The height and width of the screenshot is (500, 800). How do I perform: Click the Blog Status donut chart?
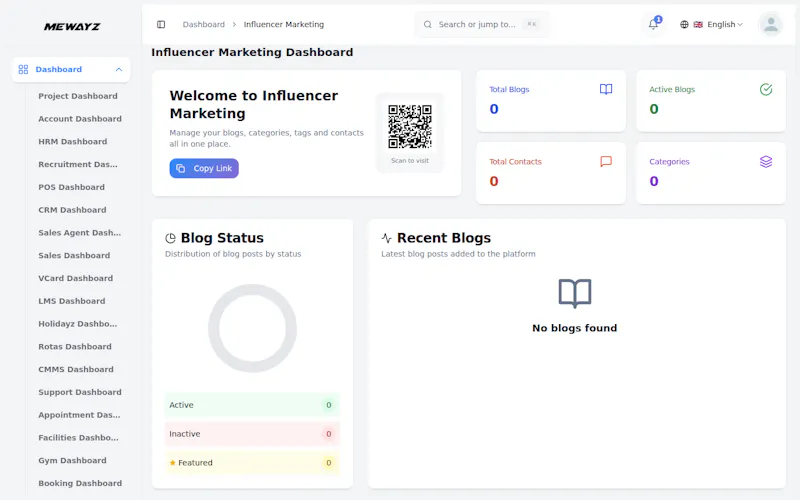click(253, 328)
